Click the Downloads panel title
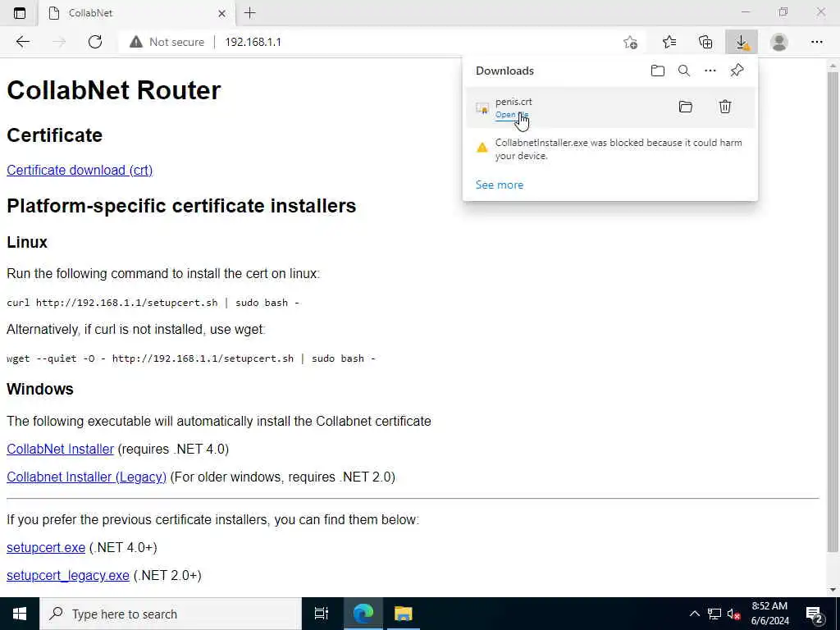The image size is (840, 630). point(504,71)
